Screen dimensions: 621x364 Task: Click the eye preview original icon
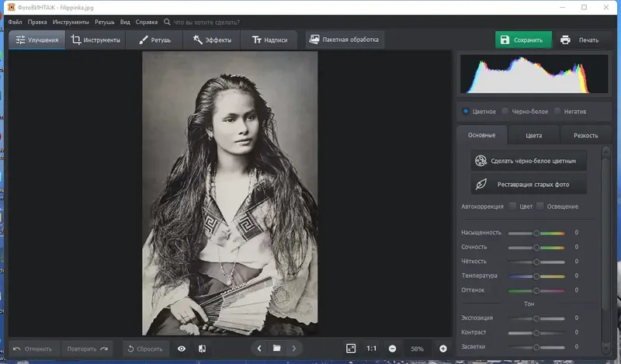(182, 349)
